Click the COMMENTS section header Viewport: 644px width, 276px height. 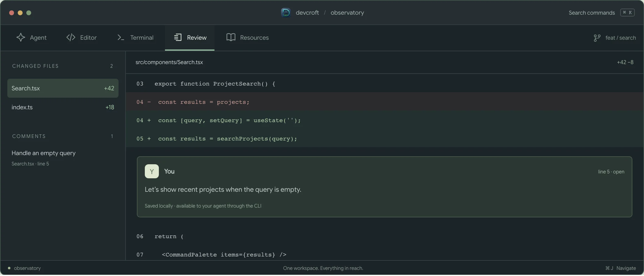coord(29,136)
